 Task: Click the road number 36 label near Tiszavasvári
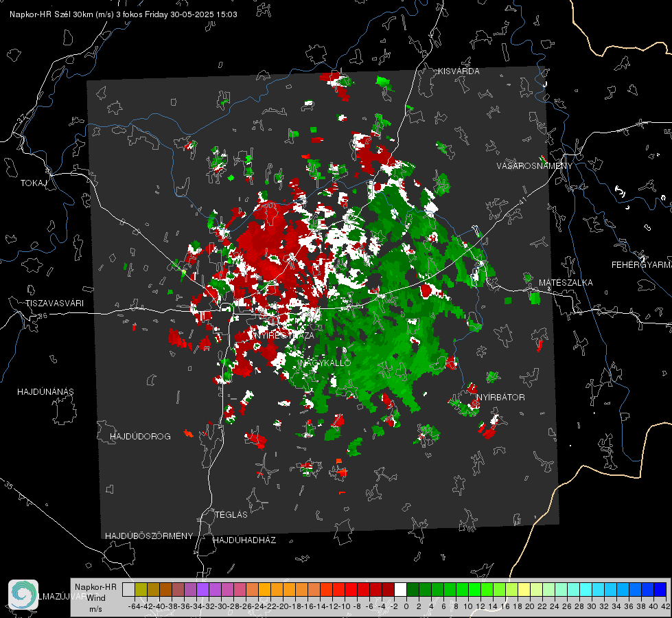pyautogui.click(x=43, y=316)
